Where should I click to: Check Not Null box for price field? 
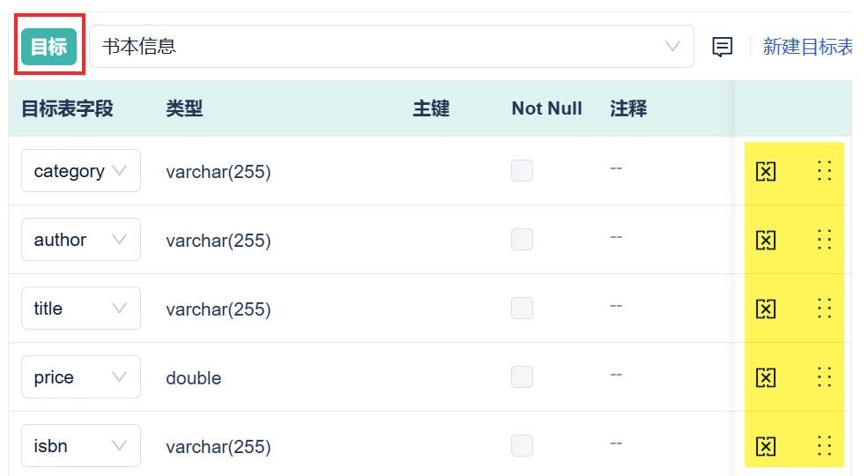point(522,376)
